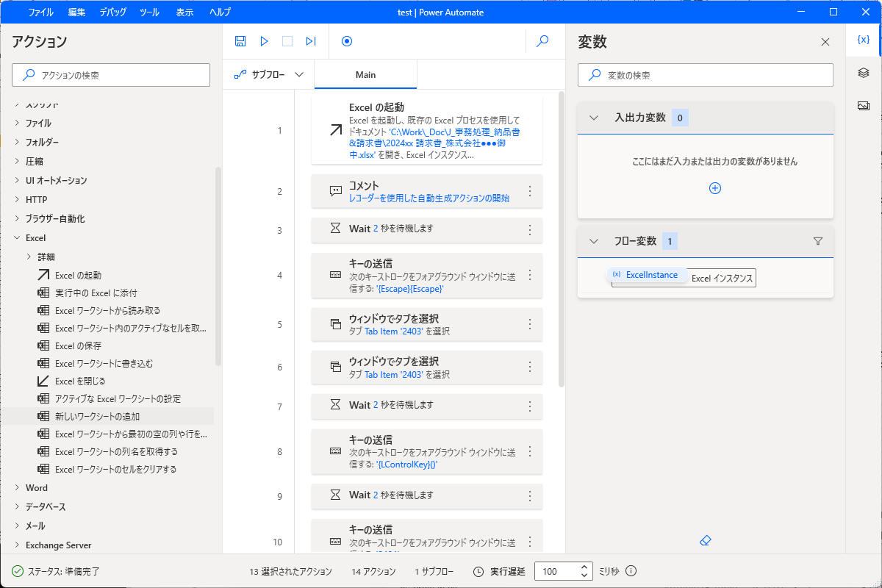Image resolution: width=882 pixels, height=588 pixels.
Task: Open more options for コメント action
Action: click(x=530, y=191)
